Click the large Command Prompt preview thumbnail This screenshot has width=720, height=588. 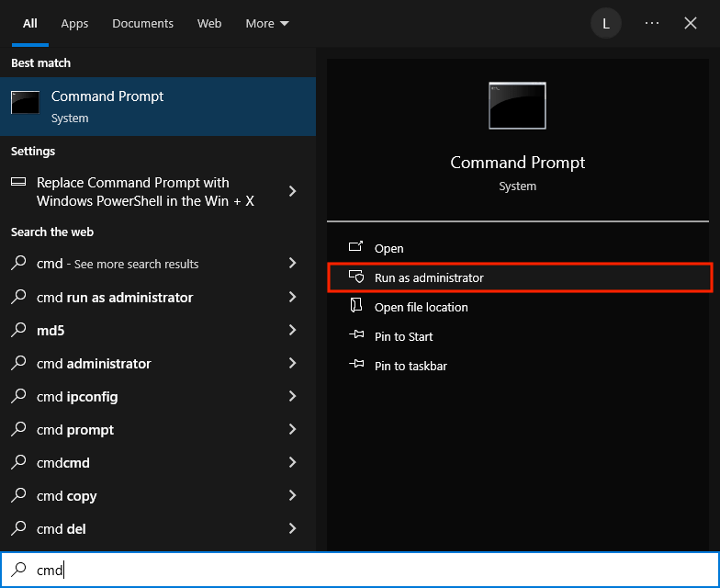517,106
